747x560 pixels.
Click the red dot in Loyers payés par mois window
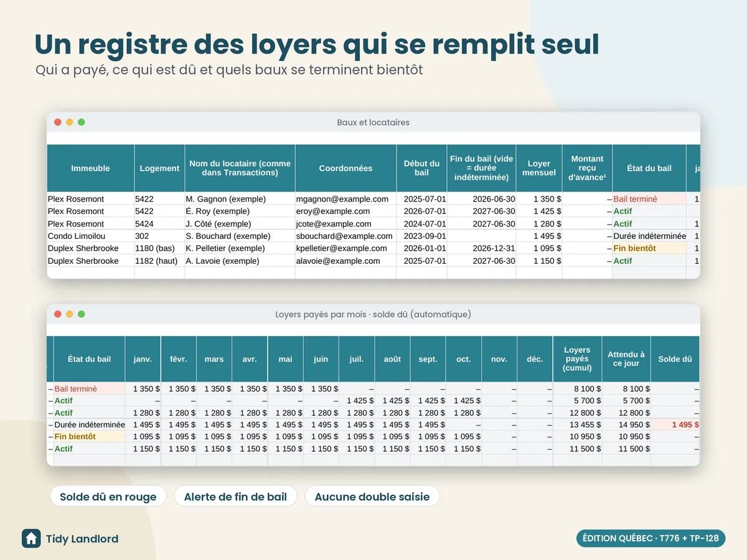[x=58, y=314]
